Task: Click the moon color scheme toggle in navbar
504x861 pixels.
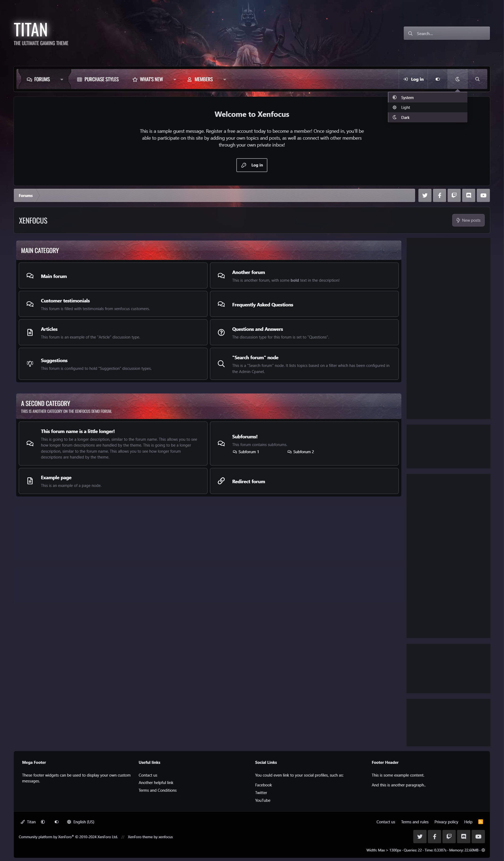Action: point(457,79)
